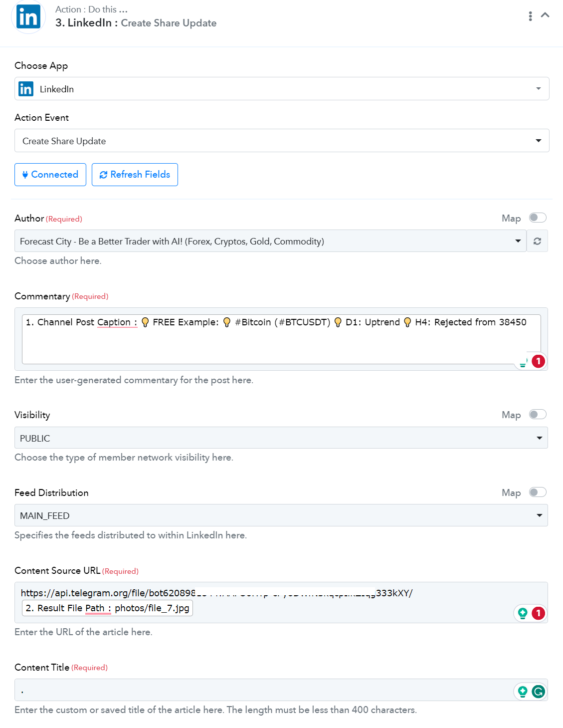
Task: Click the Refresh Fields button
Action: click(x=135, y=175)
